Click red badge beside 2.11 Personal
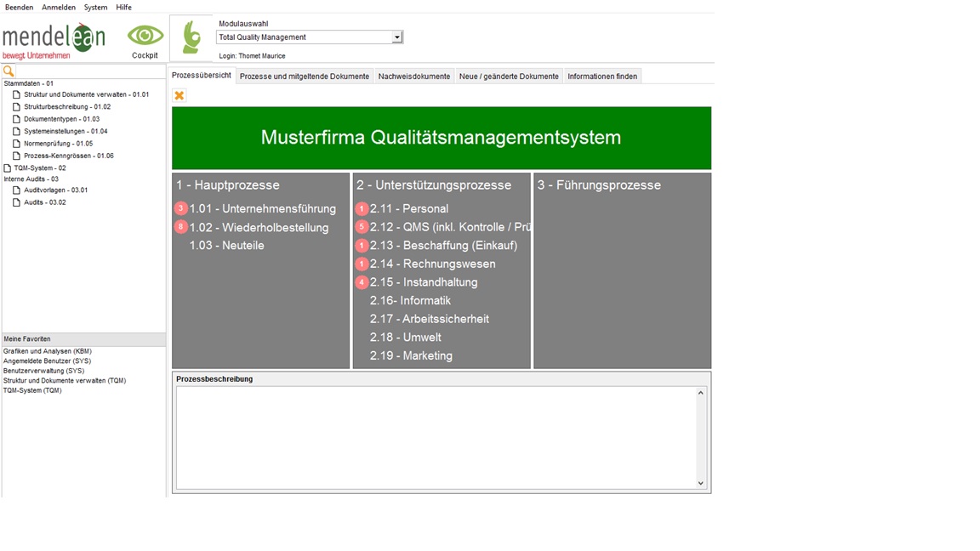980x551 pixels. coord(362,208)
